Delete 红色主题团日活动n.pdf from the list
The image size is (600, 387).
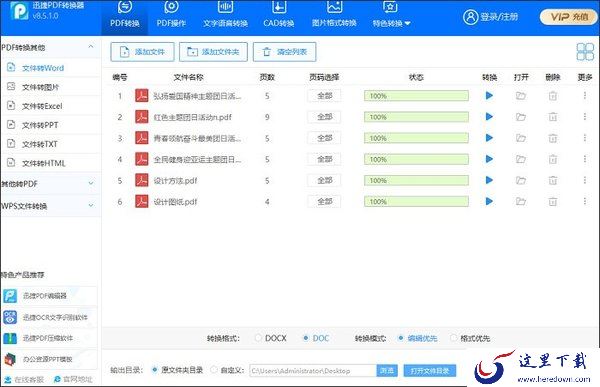point(553,117)
